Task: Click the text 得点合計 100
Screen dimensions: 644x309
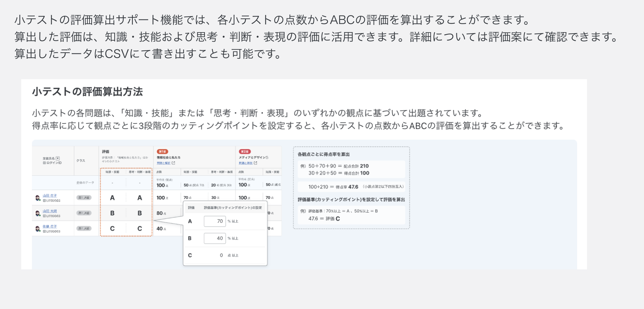Action: point(357,173)
